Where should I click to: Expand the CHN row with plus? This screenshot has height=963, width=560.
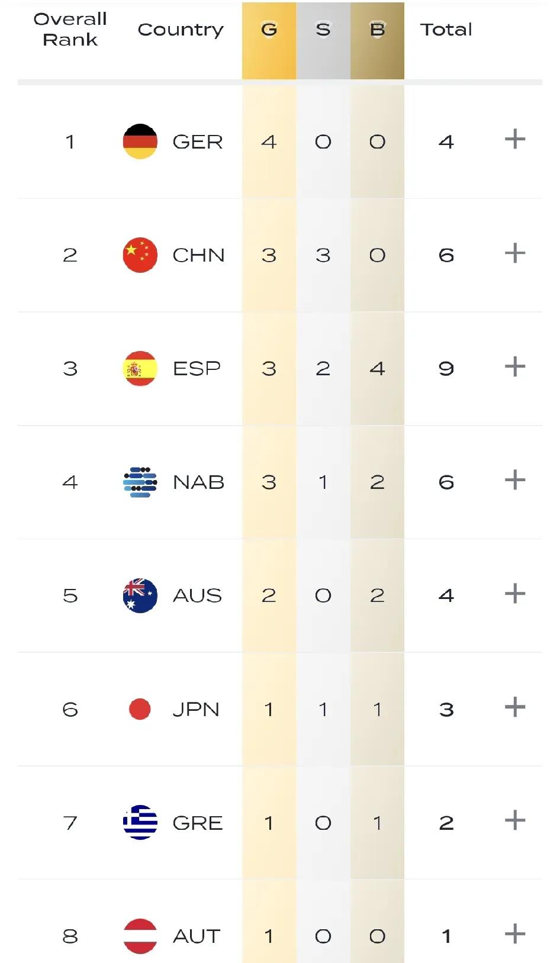pos(515,253)
